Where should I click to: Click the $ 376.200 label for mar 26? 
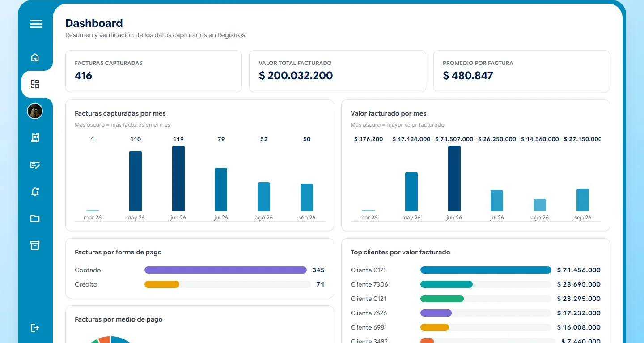pos(369,139)
